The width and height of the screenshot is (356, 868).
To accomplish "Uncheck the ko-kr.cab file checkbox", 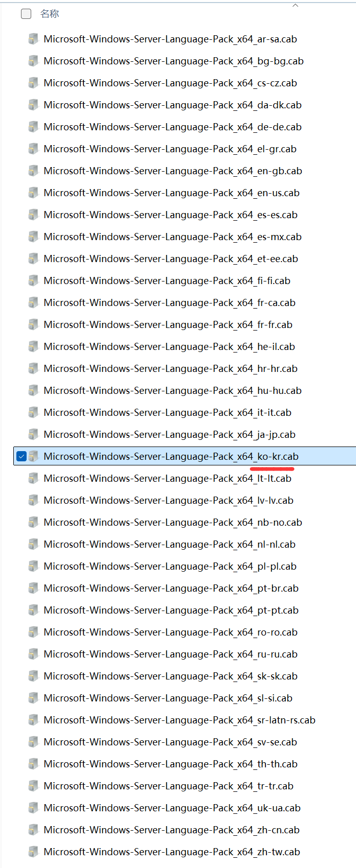I will point(21,456).
